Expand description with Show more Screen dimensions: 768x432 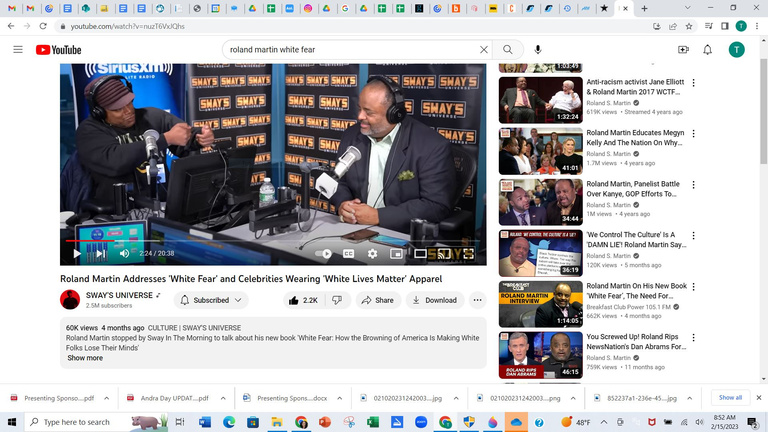85,358
